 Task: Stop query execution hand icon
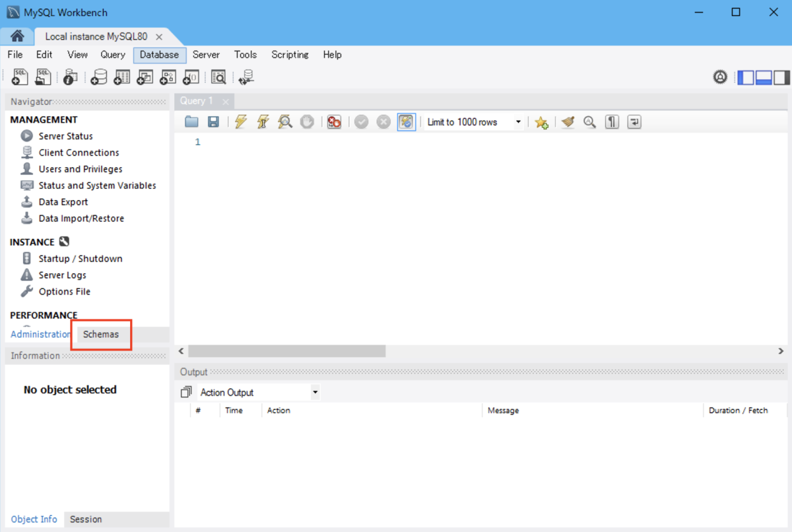pos(307,121)
